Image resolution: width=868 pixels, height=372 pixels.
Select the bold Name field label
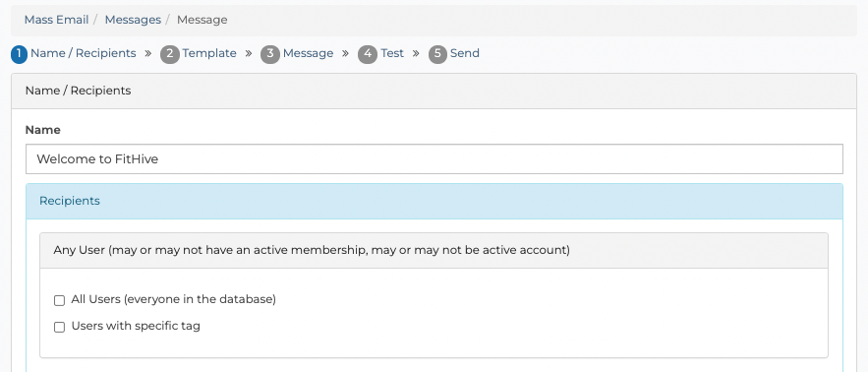point(43,130)
